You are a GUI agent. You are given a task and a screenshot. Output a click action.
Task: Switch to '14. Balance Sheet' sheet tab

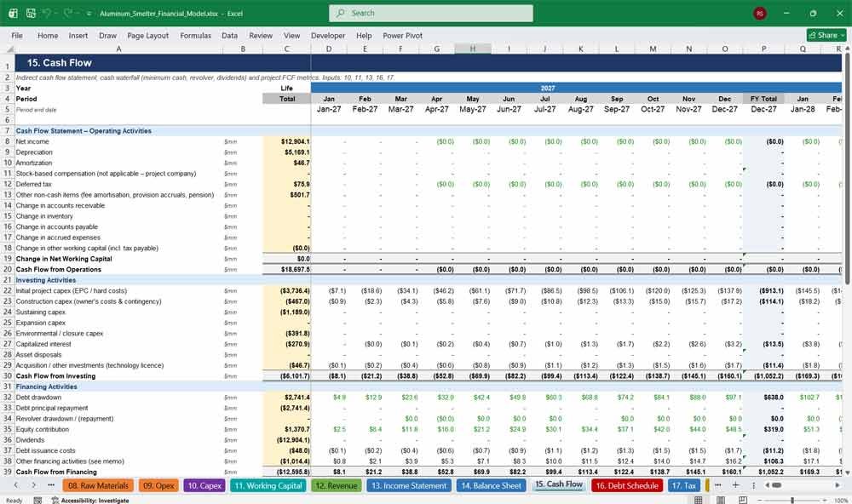492,485
